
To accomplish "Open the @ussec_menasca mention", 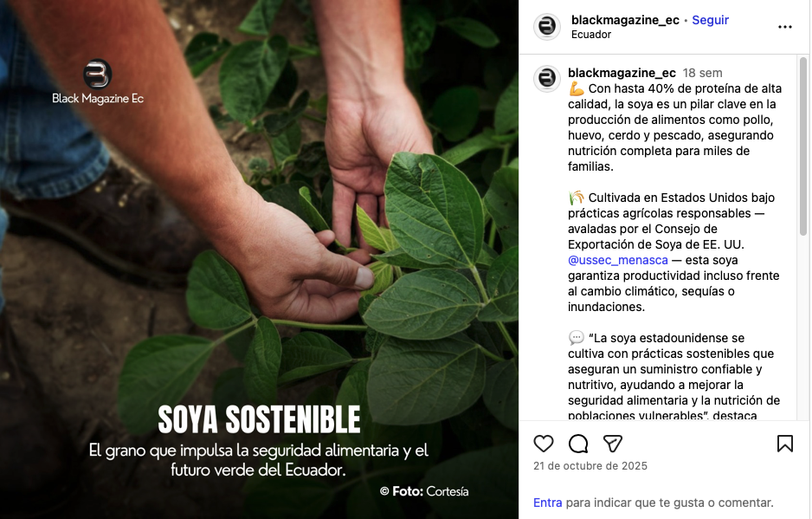I will 617,260.
